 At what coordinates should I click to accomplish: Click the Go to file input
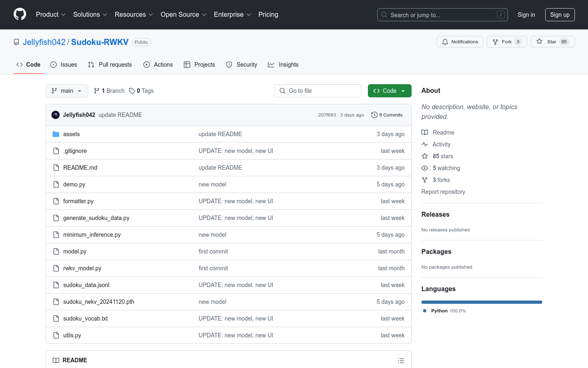(x=318, y=91)
